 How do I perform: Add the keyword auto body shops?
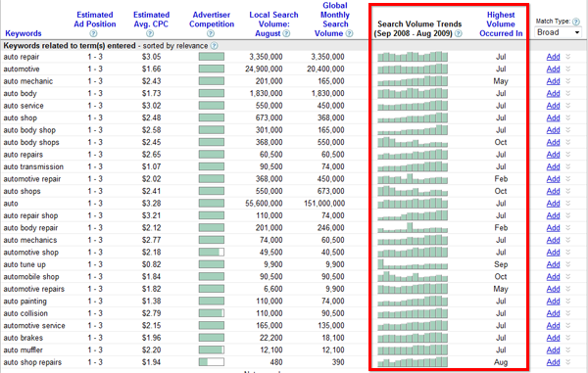553,142
